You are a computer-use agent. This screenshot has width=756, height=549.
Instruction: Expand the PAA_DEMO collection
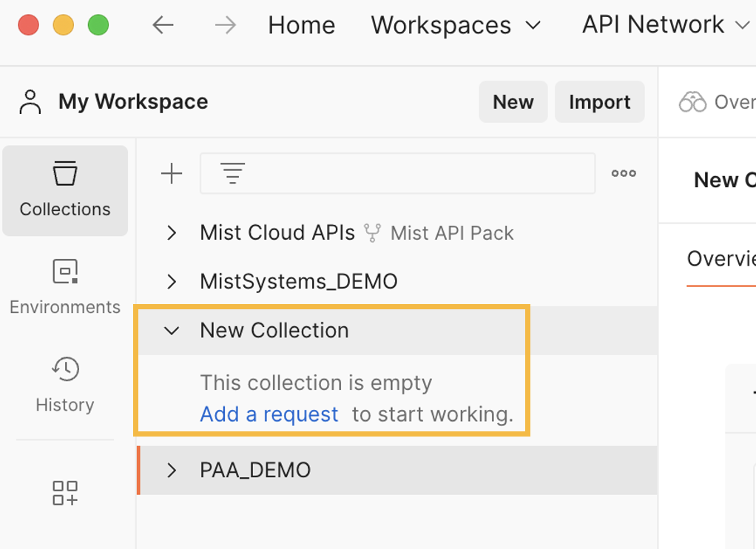point(172,470)
